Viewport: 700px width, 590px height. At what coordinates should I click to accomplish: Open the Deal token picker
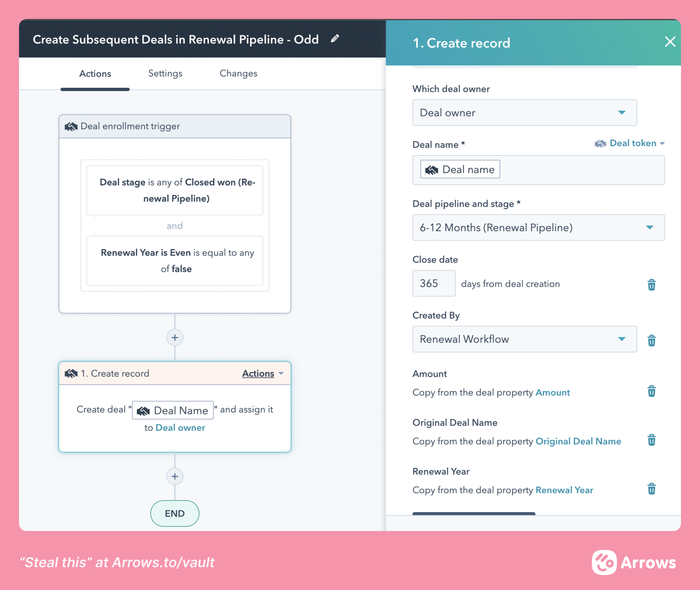click(629, 143)
